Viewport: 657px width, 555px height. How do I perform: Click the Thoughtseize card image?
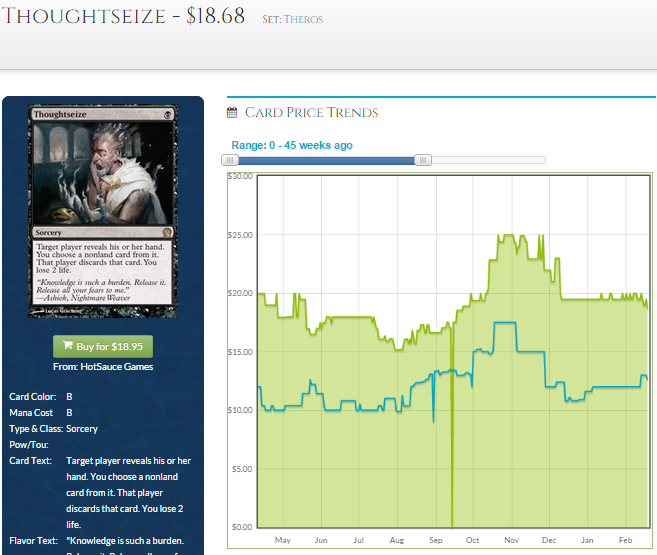pyautogui.click(x=103, y=211)
